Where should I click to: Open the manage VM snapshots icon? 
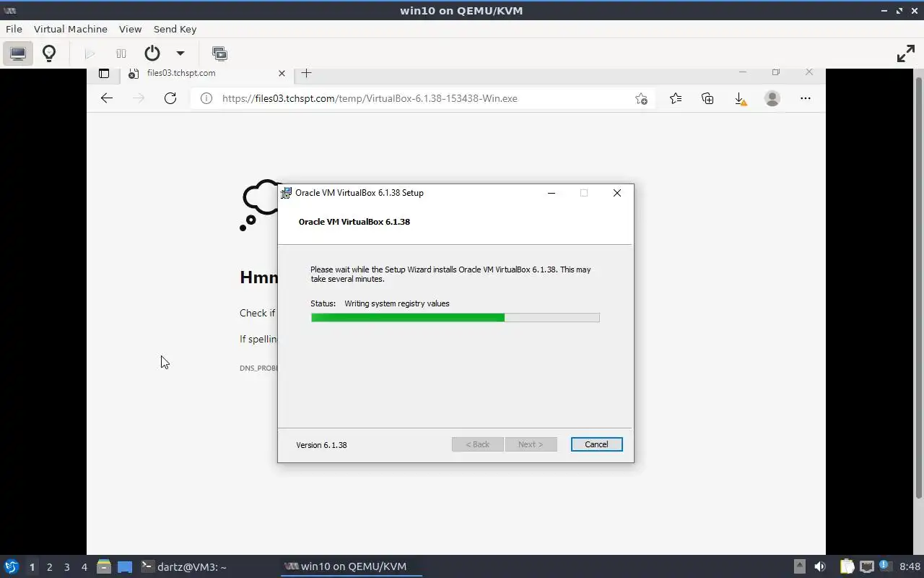[x=219, y=53]
